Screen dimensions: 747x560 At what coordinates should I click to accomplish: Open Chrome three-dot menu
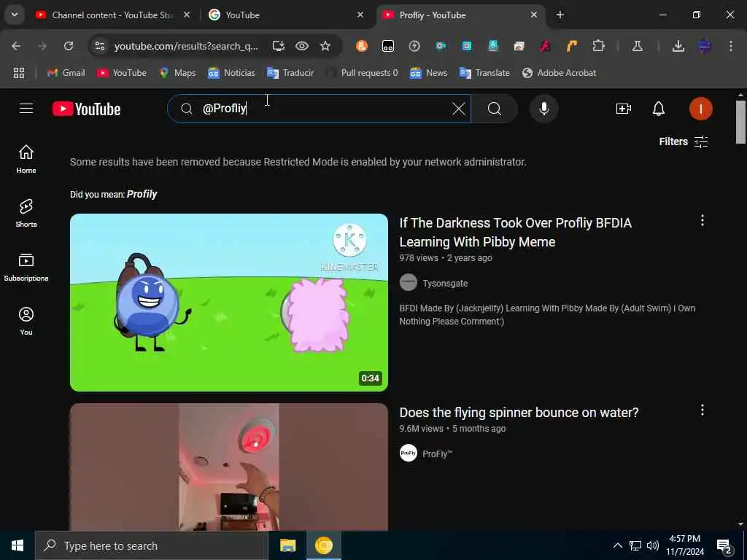tap(731, 46)
